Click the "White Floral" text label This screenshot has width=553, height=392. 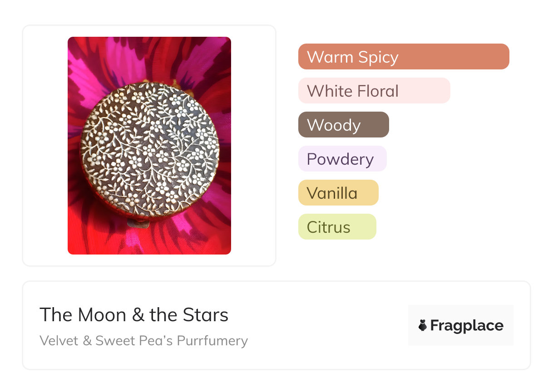pos(352,91)
